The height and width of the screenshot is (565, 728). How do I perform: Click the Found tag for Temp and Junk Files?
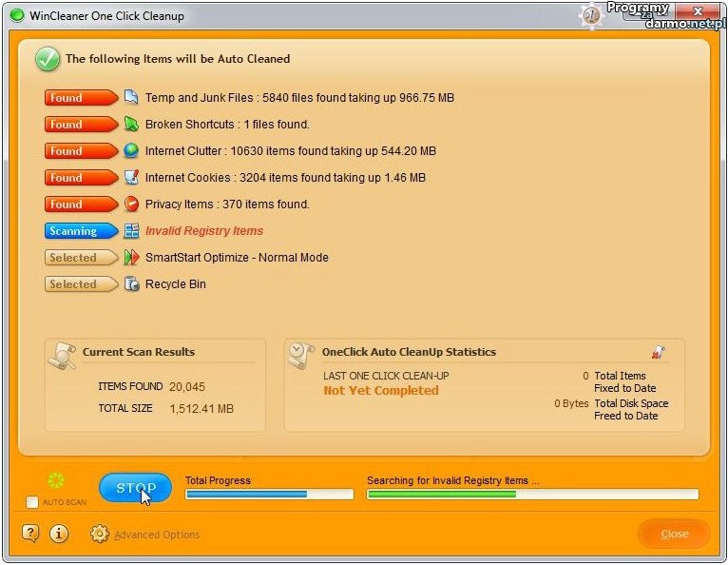coord(78,97)
